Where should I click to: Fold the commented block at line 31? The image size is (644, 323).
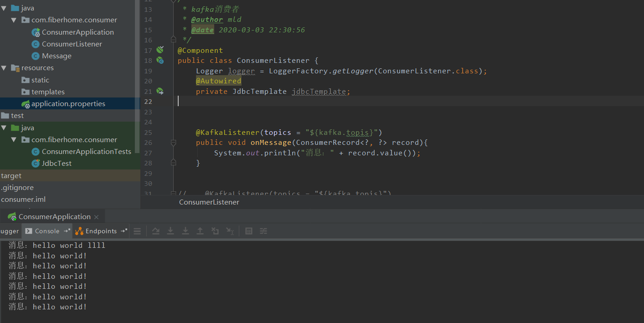[173, 194]
